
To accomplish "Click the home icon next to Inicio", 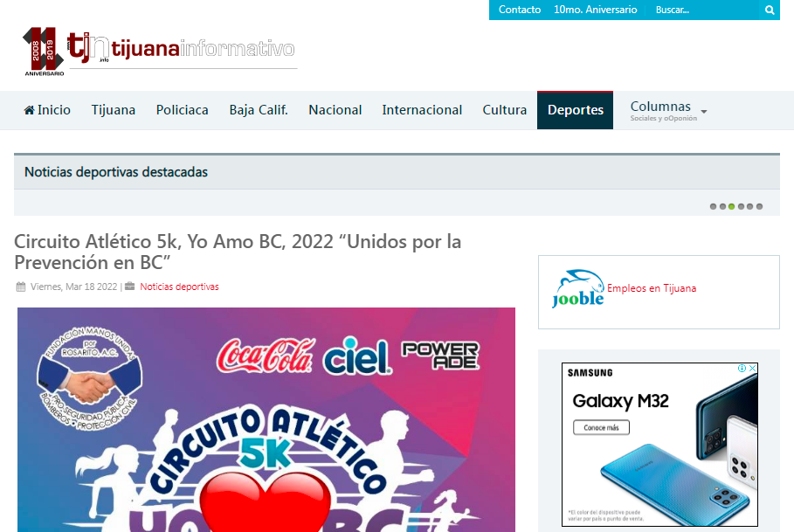I will (x=30, y=110).
